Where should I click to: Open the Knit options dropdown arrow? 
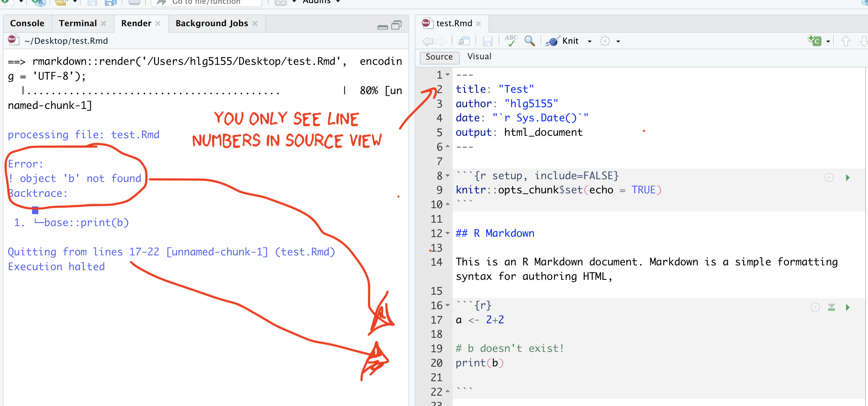(x=589, y=41)
